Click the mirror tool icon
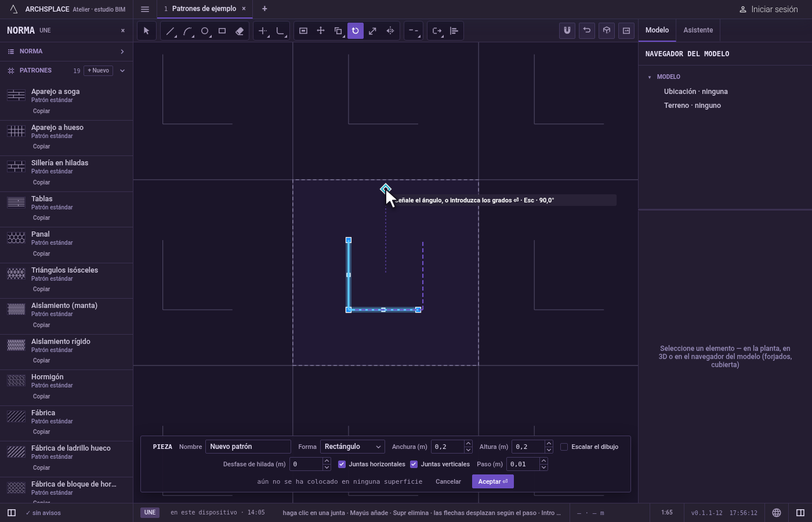This screenshot has width=812, height=522. pos(390,31)
